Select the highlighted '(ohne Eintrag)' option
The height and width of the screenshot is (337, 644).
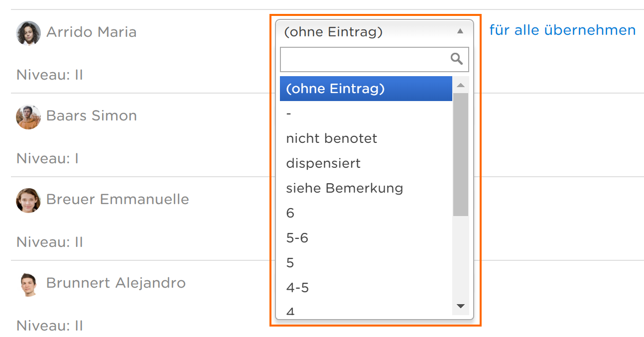366,89
